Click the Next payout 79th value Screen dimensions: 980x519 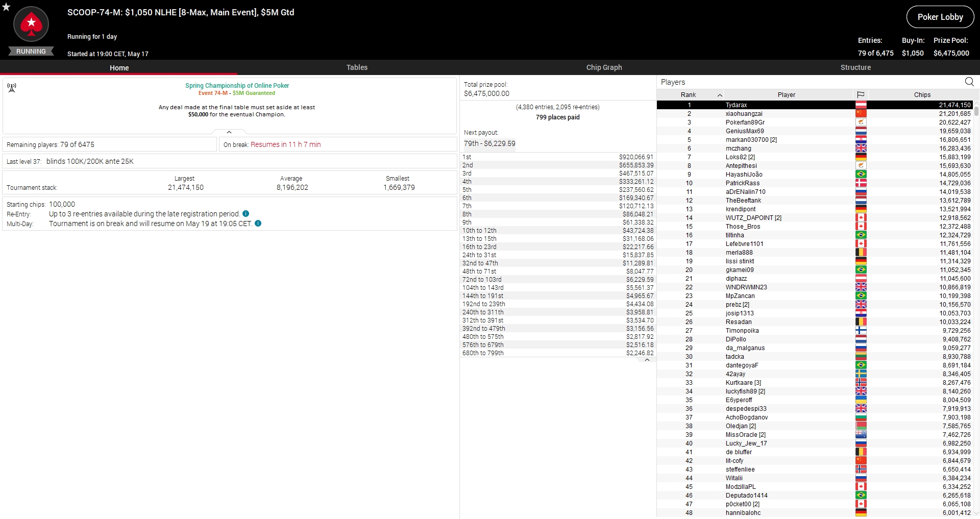tap(489, 143)
